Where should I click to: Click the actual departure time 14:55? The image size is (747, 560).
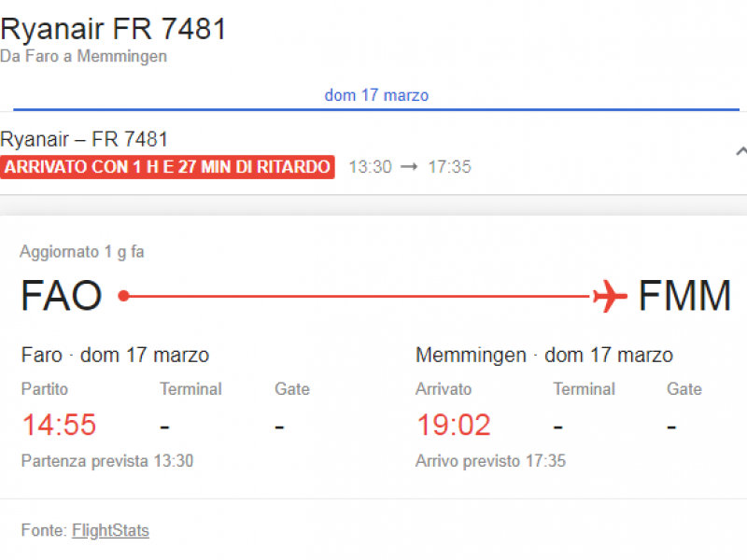59,425
